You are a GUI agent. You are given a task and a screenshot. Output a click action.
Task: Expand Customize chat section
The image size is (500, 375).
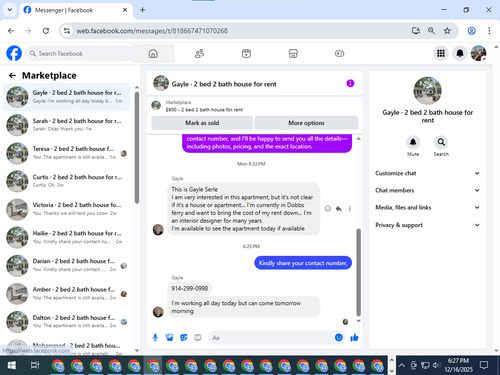[427, 173]
